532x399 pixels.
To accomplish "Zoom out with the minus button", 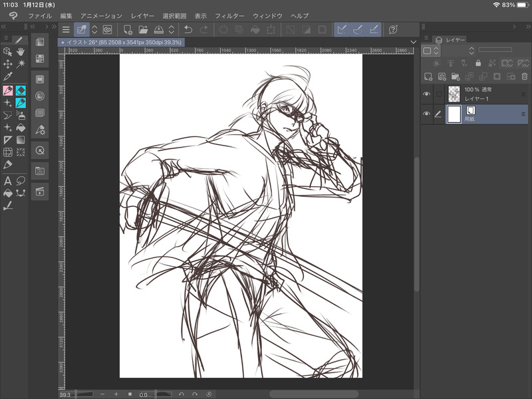I will [x=102, y=394].
